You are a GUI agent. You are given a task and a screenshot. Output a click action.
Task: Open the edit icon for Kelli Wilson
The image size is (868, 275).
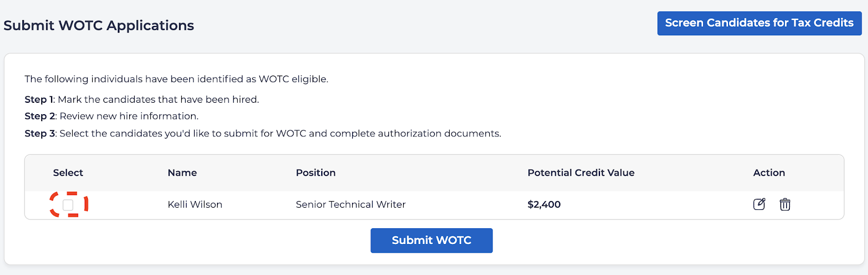tap(759, 204)
